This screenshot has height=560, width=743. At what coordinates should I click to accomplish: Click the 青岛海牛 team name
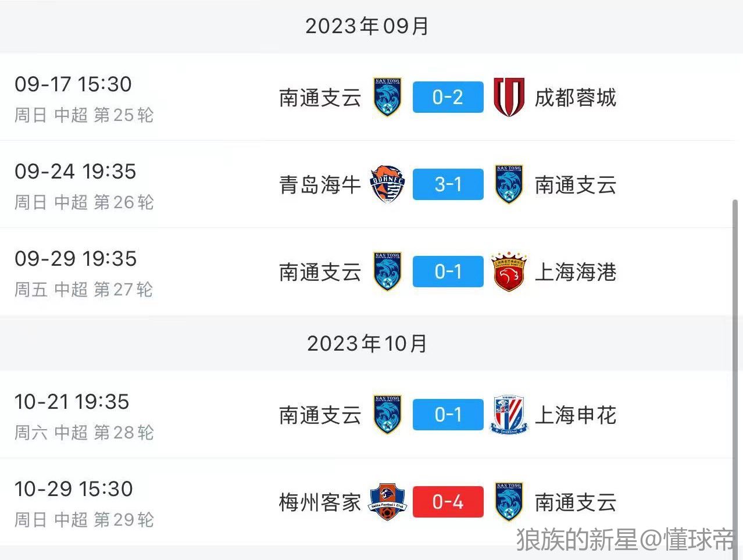tap(320, 184)
